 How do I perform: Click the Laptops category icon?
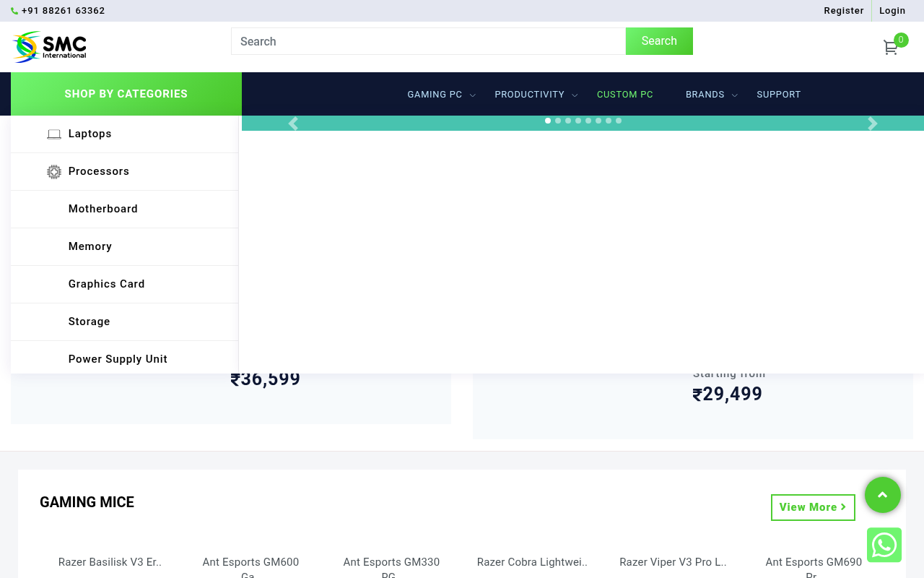point(54,134)
